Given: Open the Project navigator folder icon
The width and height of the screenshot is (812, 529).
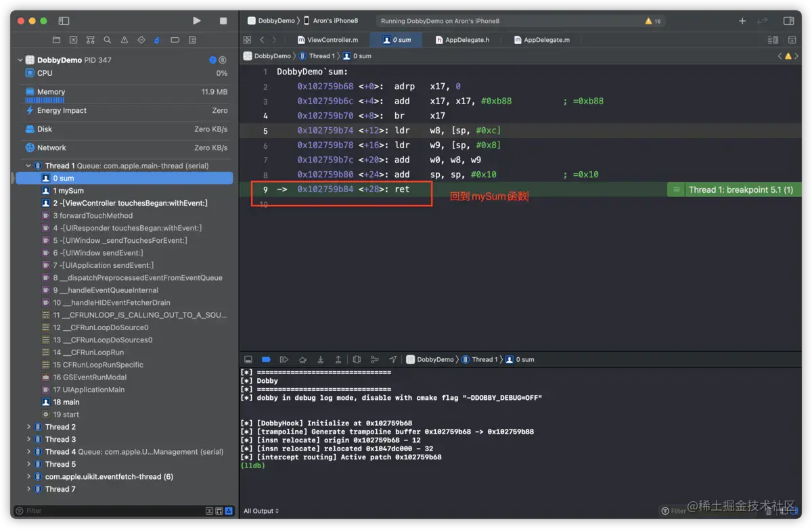Looking at the screenshot, I should 56,40.
